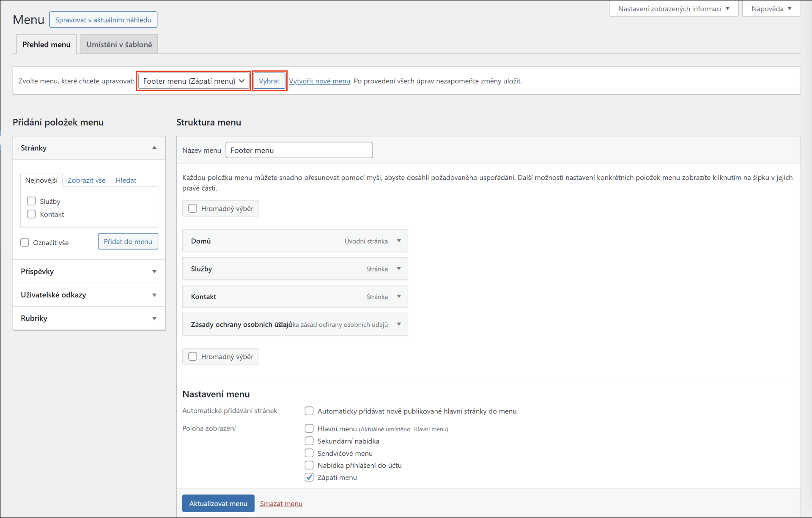Open the menu selection dropdown
Screen dimensions: 812x518
(193, 81)
